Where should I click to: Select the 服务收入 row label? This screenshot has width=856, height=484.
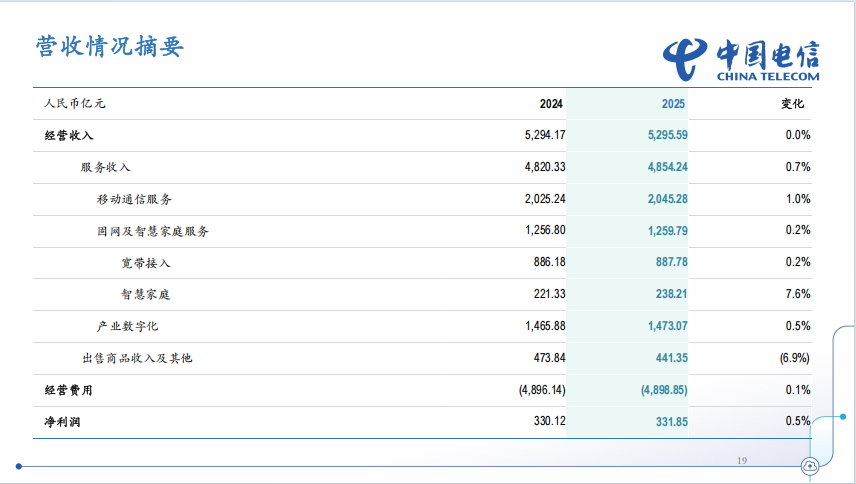click(106, 167)
